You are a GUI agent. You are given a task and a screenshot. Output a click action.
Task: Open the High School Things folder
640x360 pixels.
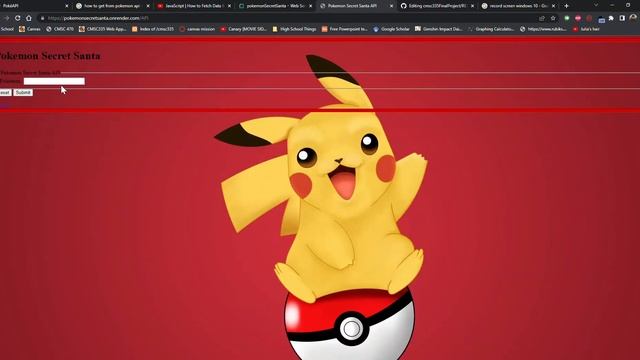[294, 29]
